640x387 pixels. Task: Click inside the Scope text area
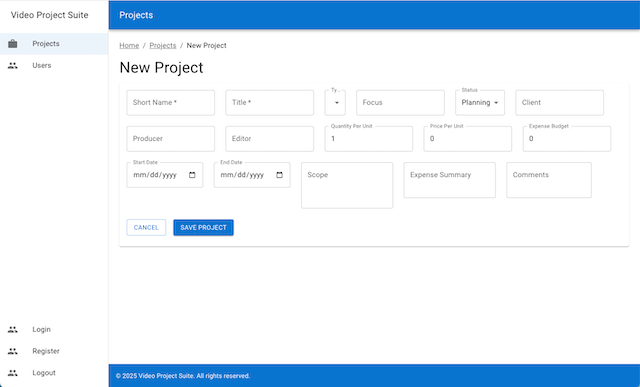click(347, 185)
